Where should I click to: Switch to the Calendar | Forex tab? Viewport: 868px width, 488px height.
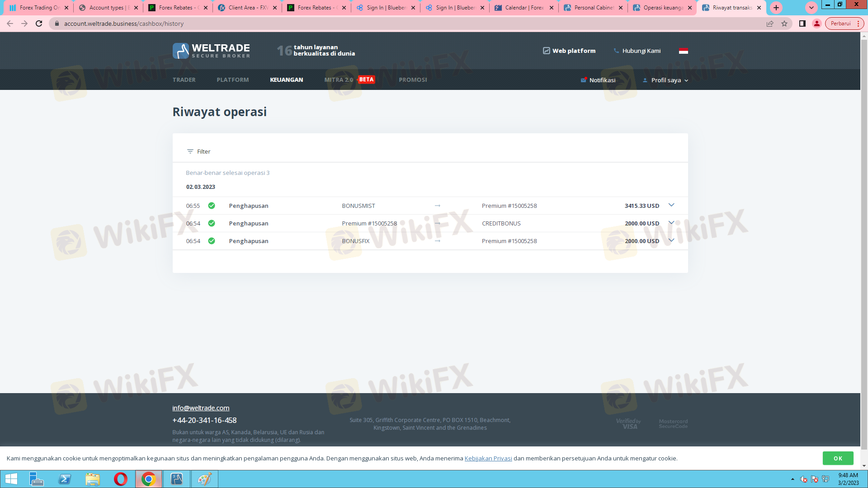click(524, 8)
